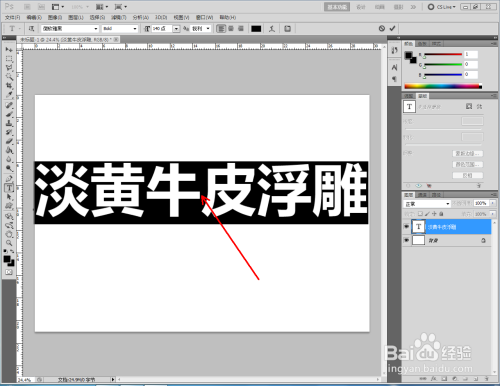
Task: Hide the text layer via eye icon
Action: click(406, 227)
